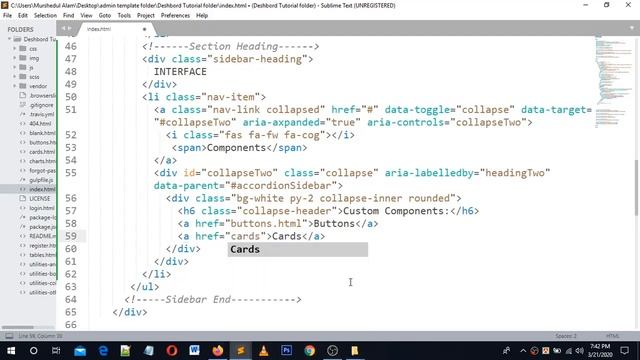This screenshot has width=640, height=360.
Task: Open the Goto menu
Action: click(104, 16)
